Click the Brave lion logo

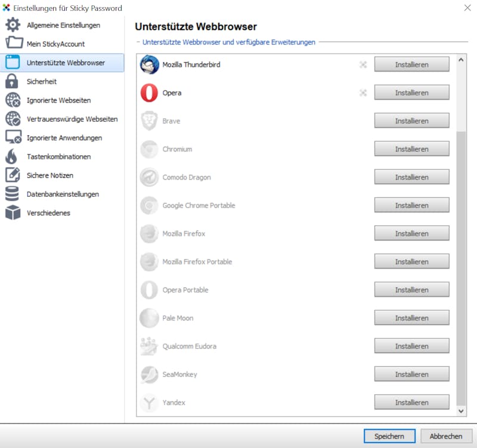[x=149, y=121]
